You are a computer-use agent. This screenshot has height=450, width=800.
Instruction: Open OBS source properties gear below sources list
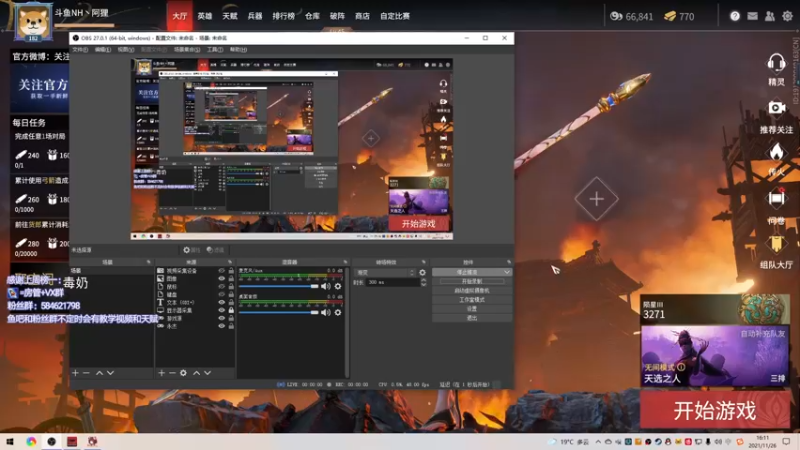tap(183, 373)
